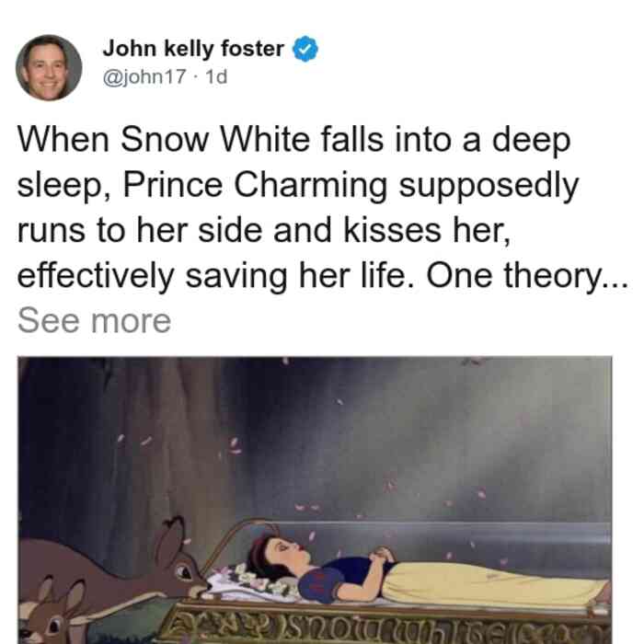This screenshot has width=644, height=644.
Task: Click Snow White's folded hands in the image
Action: pos(382,556)
